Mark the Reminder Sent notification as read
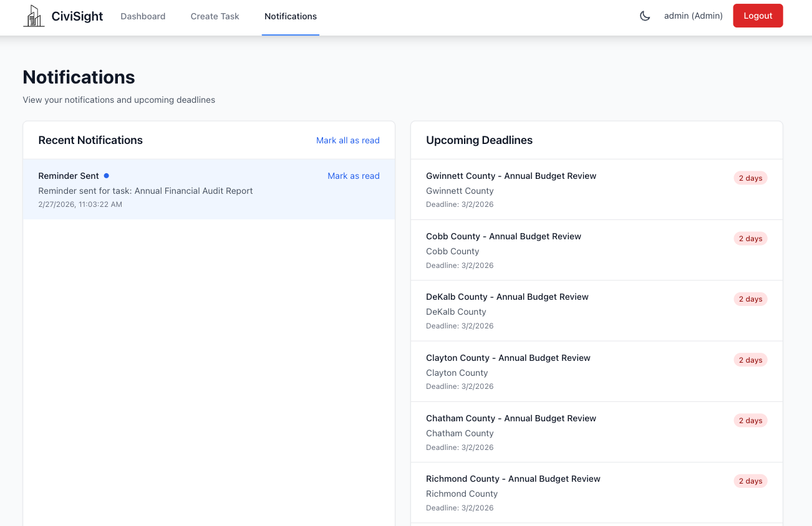The height and width of the screenshot is (526, 812). tap(353, 176)
